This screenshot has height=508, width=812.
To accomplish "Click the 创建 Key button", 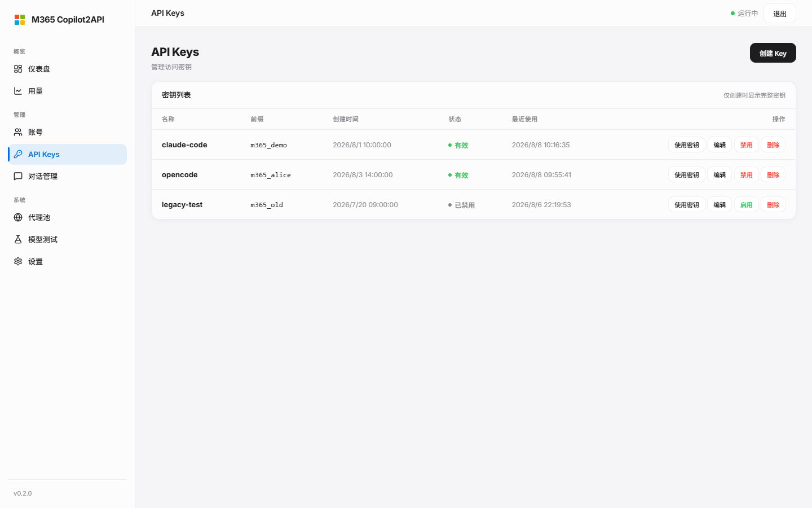I will [773, 53].
